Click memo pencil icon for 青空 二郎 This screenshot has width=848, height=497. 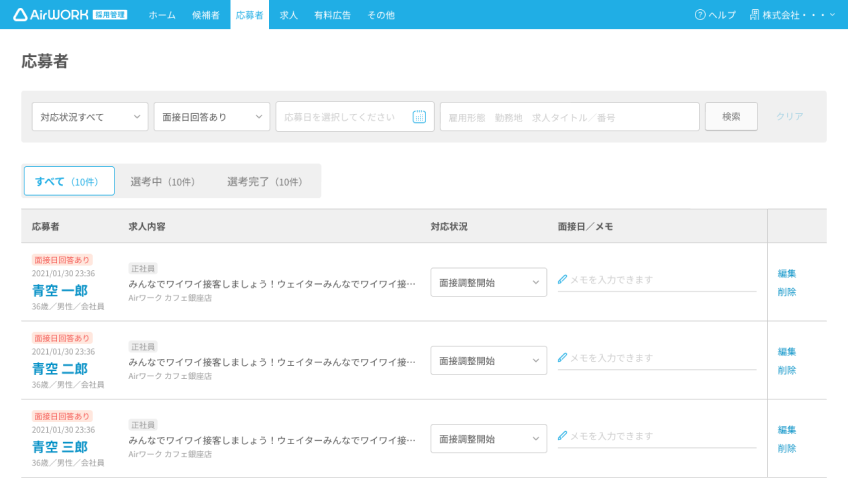(x=562, y=358)
